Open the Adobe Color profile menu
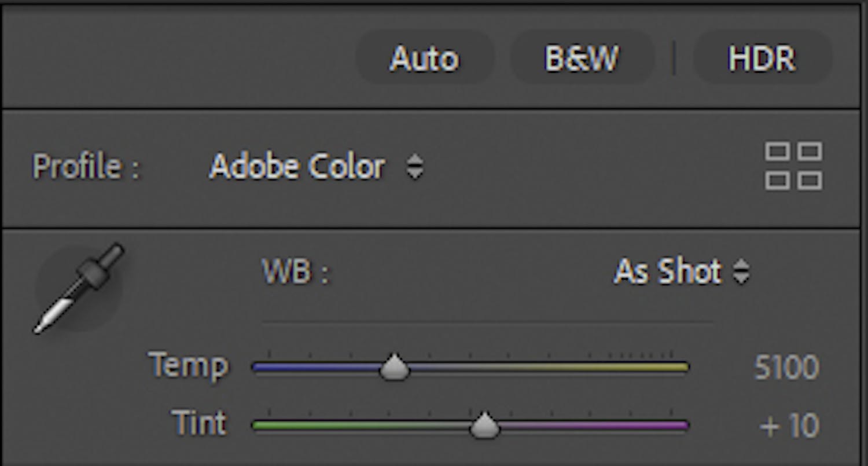868x466 pixels. click(297, 167)
